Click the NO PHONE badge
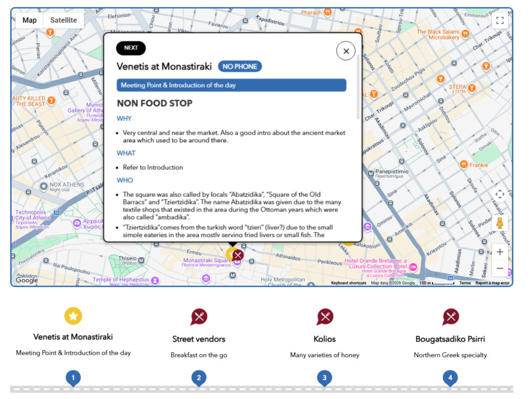 (240, 66)
